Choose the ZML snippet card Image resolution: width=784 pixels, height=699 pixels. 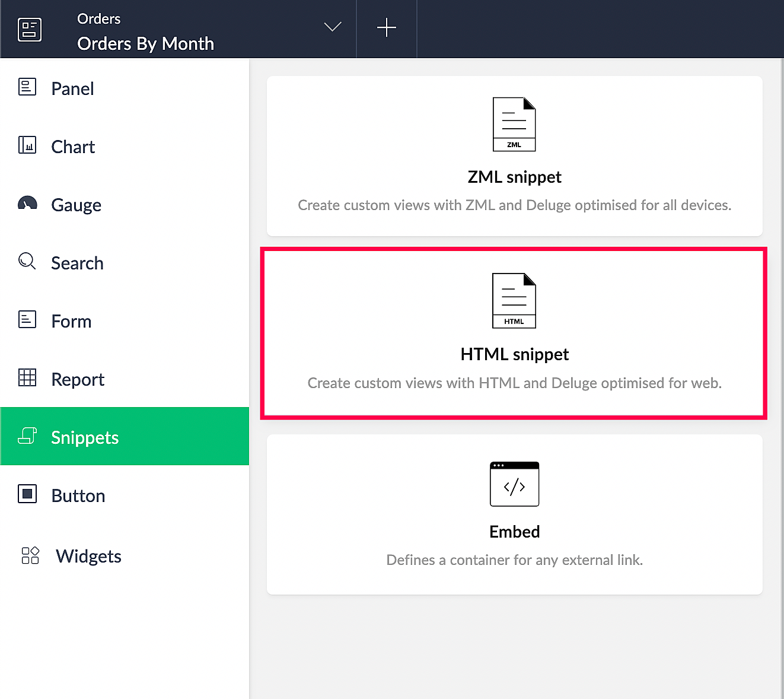514,177
